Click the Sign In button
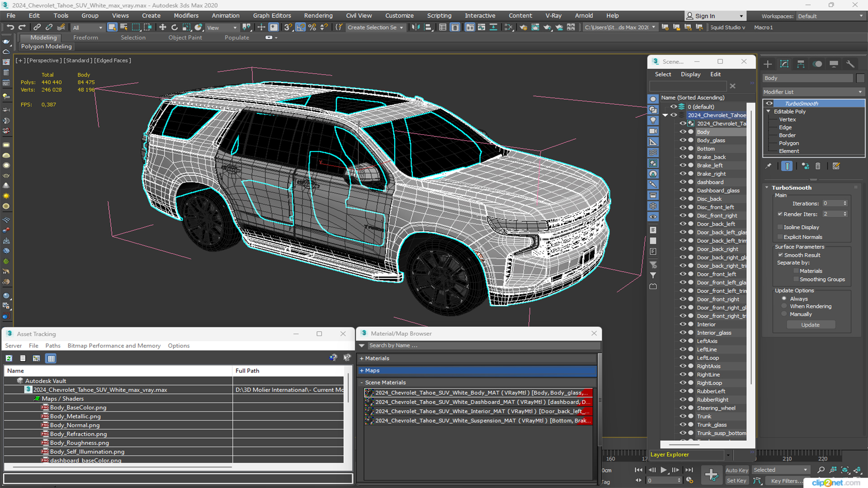Screen dimensions: 868x488 point(715,16)
